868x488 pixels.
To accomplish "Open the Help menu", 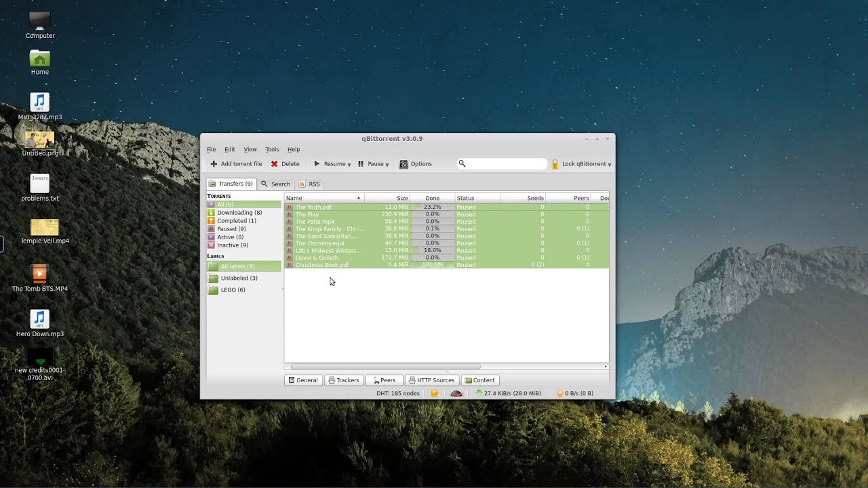I will pyautogui.click(x=294, y=150).
